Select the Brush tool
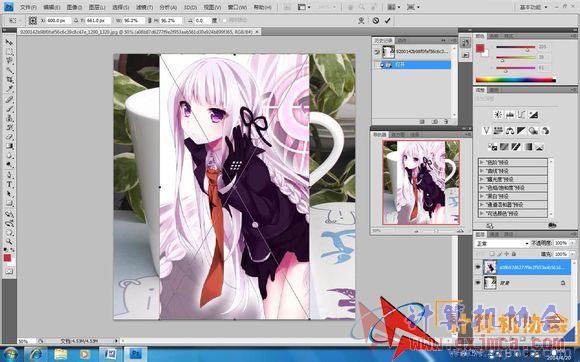This screenshot has height=362, width=580. point(9,109)
